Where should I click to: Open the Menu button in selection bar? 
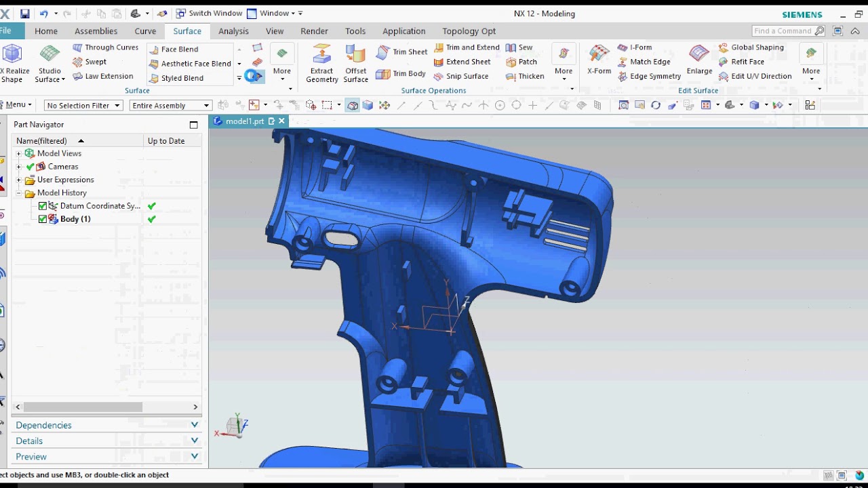point(16,105)
